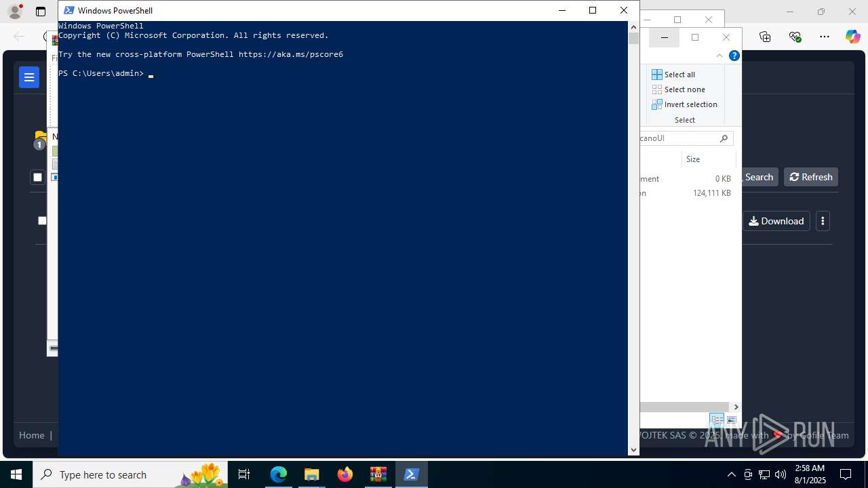Click the Gofile Search button
868x488 pixels.
tap(759, 177)
